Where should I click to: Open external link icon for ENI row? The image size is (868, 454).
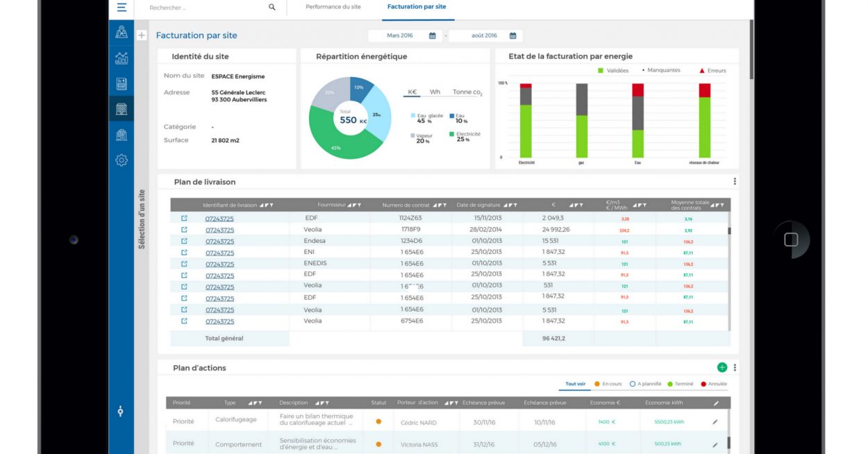pyautogui.click(x=184, y=252)
